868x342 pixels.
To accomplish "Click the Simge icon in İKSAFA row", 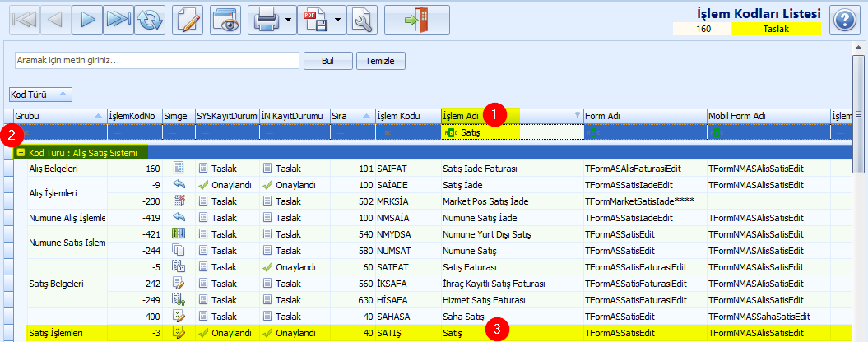I will pos(179,284).
